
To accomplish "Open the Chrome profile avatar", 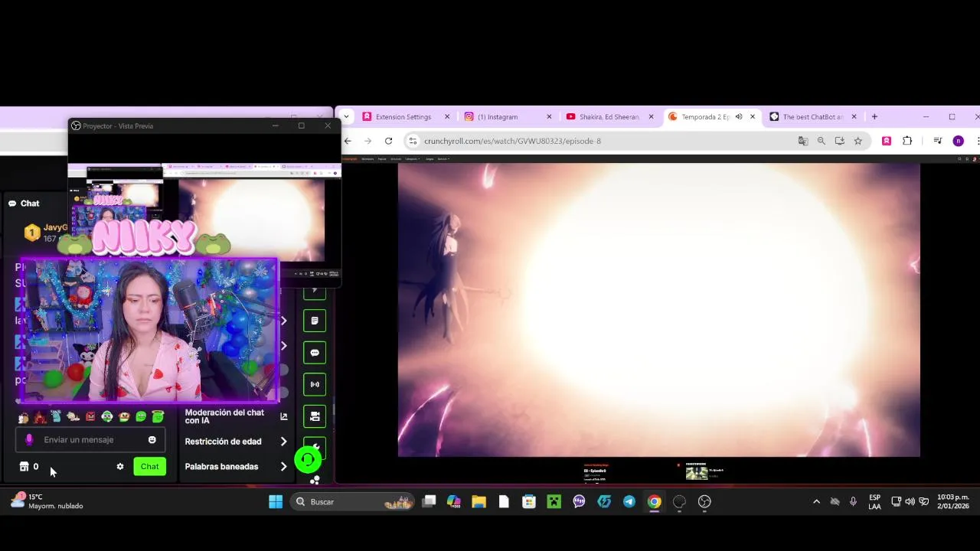I will click(958, 141).
